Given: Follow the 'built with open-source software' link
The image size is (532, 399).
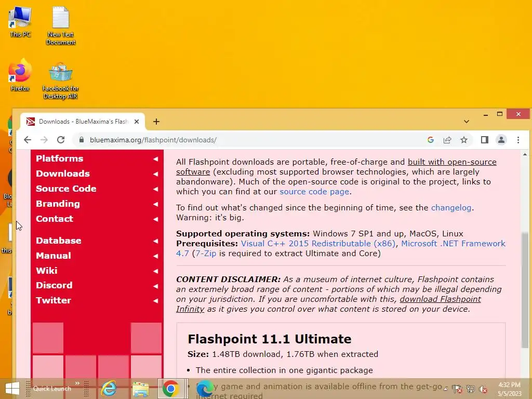Looking at the screenshot, I should [x=452, y=162].
